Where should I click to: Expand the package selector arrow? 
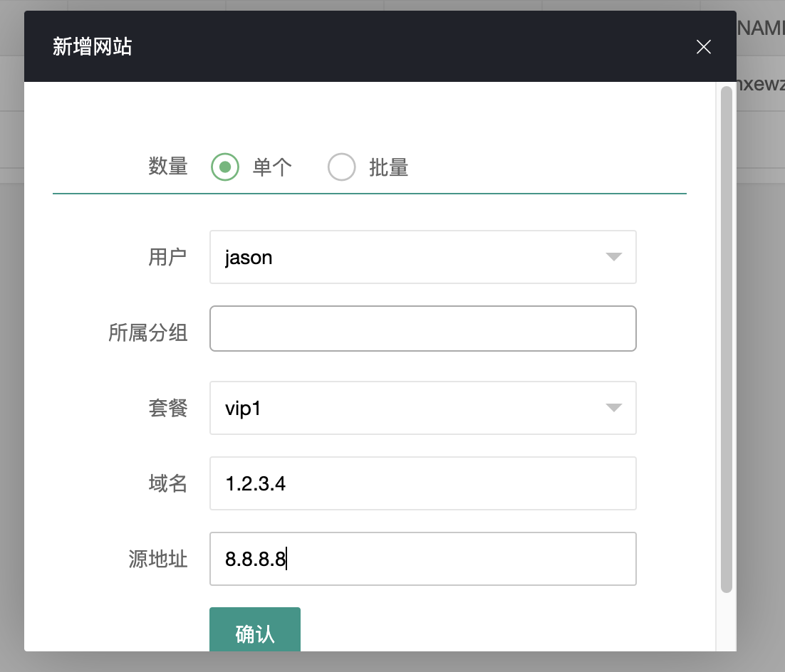tap(613, 408)
